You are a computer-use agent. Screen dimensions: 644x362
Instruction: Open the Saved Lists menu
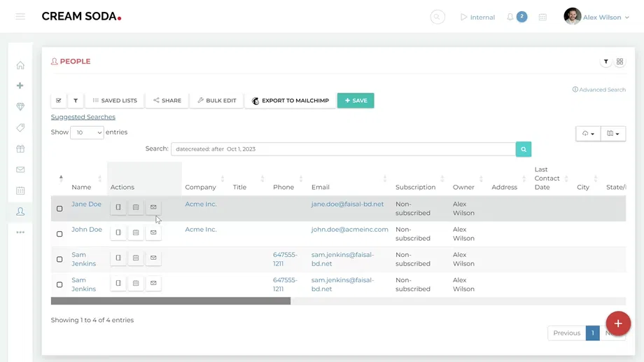[115, 101]
